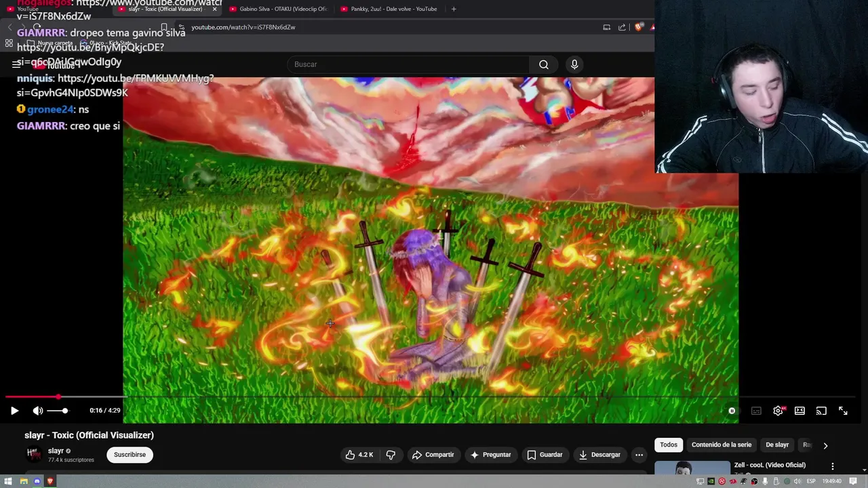Click the address bar URL

coord(243,27)
